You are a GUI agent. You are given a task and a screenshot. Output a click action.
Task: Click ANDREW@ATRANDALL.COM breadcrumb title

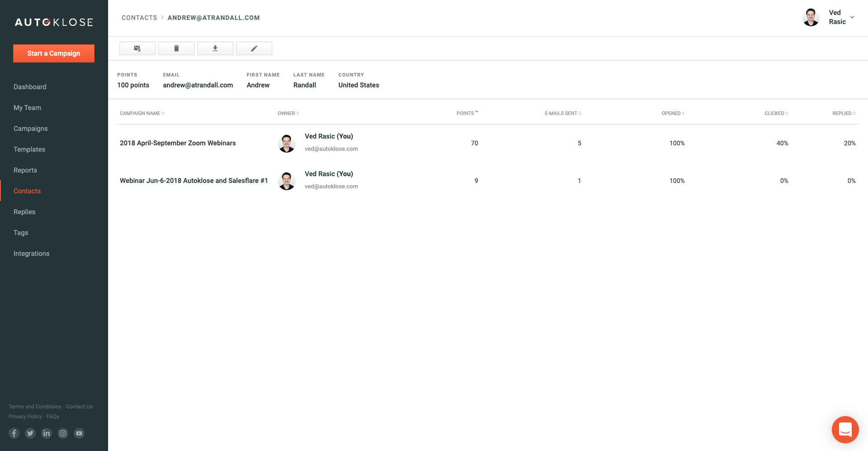point(213,18)
